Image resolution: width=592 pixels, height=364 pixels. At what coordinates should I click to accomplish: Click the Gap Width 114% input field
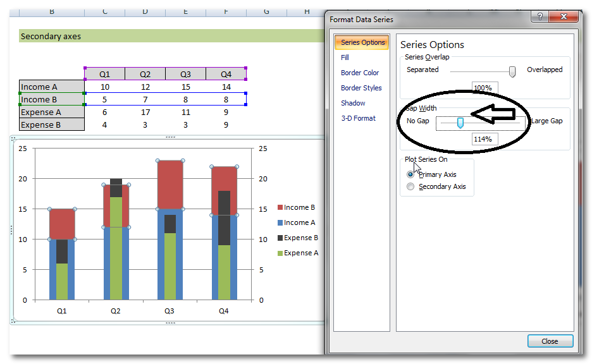(x=485, y=139)
